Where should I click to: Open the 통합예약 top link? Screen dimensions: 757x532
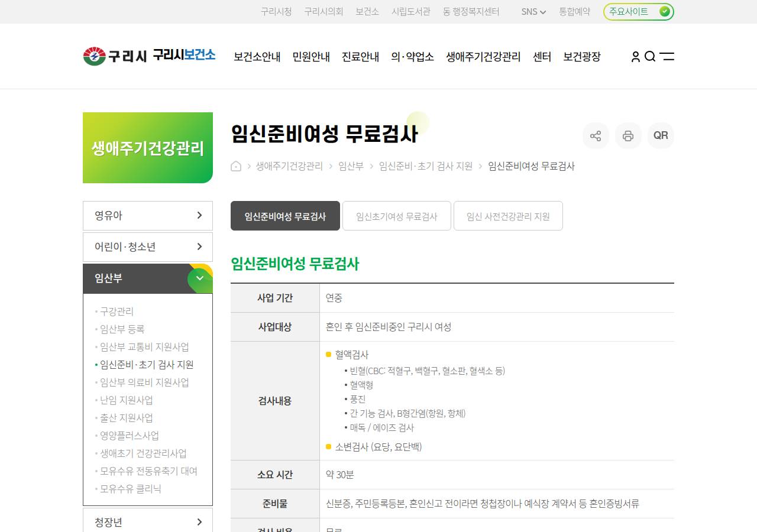point(575,12)
